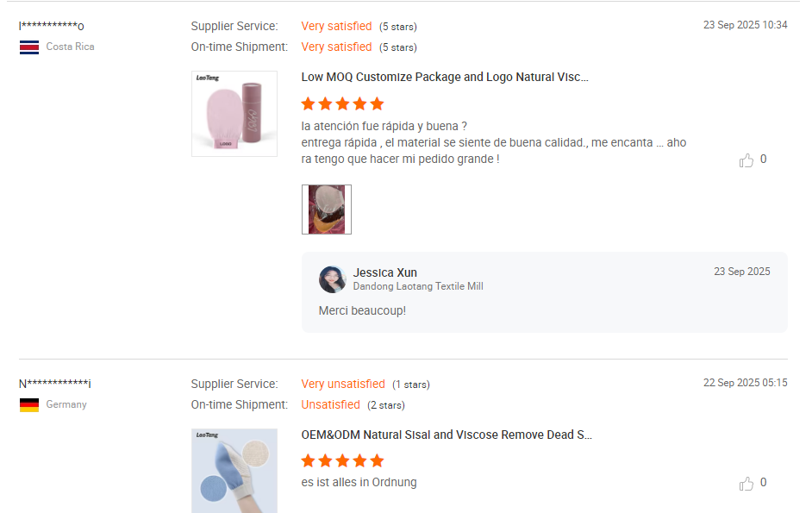Click the five-star rating on first review
The width and height of the screenshot is (812, 513).
(x=342, y=103)
